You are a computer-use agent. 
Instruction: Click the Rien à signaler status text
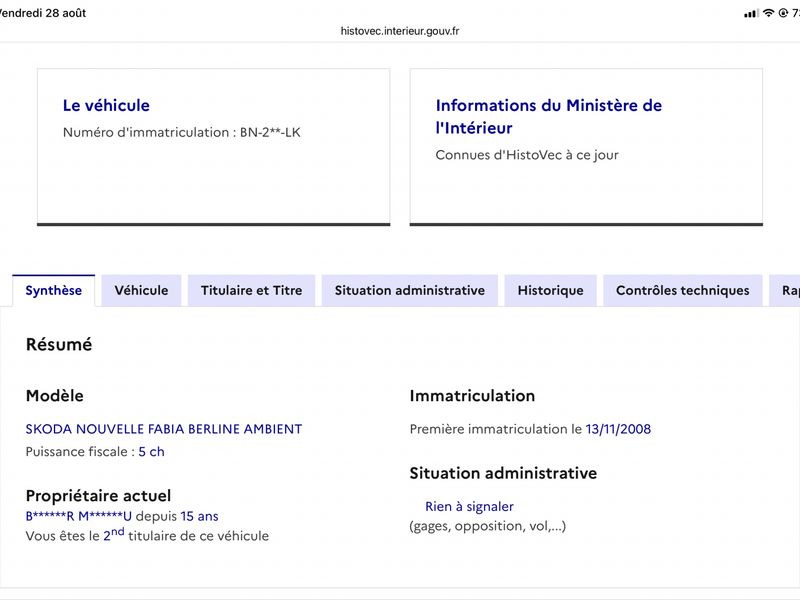(469, 507)
